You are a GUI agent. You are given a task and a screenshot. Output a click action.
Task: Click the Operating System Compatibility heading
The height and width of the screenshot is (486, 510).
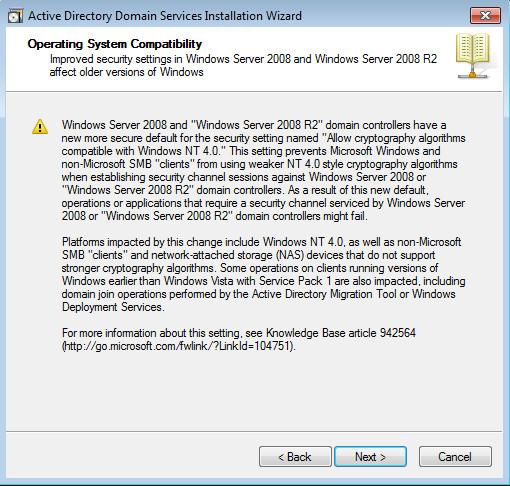tap(115, 44)
